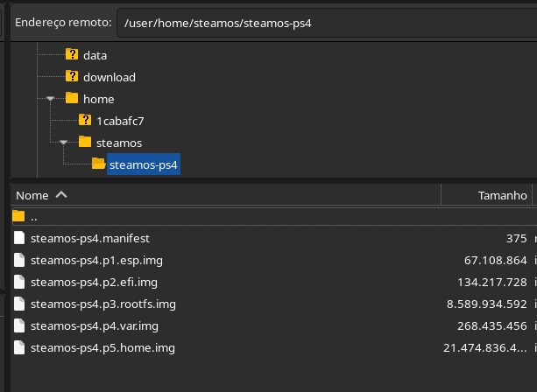Select steamos-ps4.p5.home.img file
The image size is (537, 392).
click(x=102, y=348)
